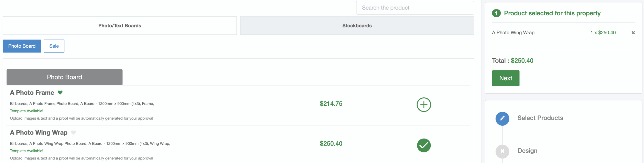Click the Design step circle icon
This screenshot has width=644, height=163.
(502, 151)
